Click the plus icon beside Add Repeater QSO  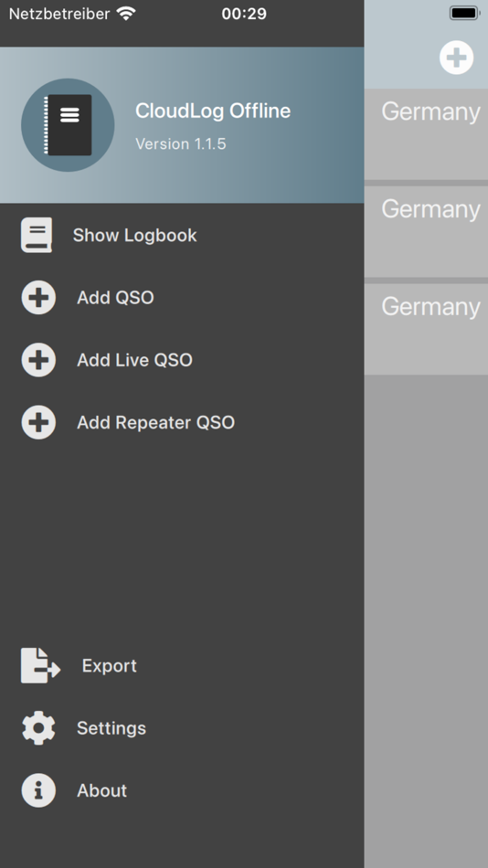38,422
